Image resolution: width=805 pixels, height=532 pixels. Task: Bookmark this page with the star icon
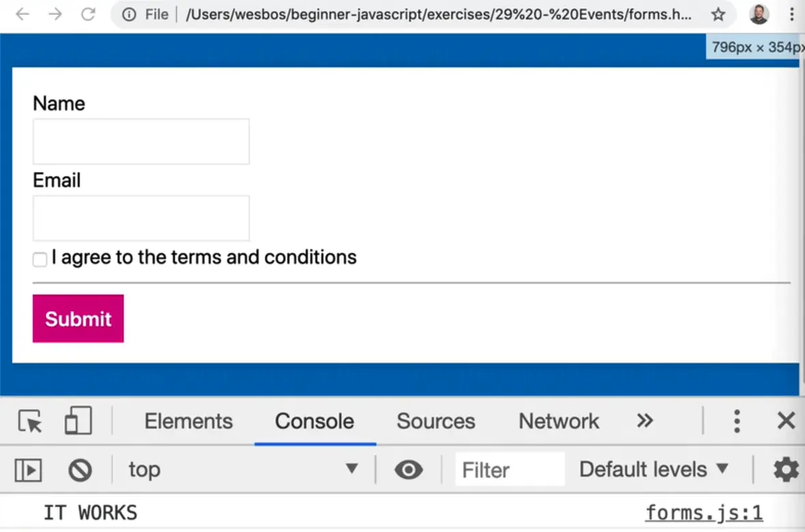click(x=718, y=14)
